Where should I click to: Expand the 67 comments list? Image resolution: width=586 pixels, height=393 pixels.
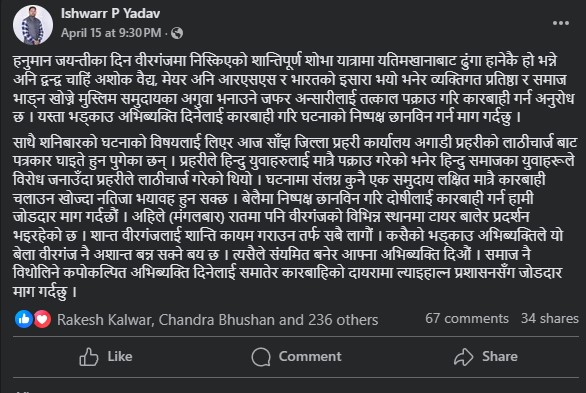coord(467,319)
